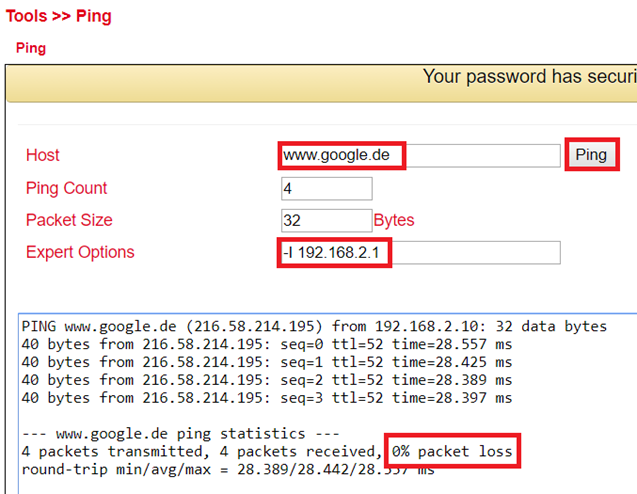Click the 4 packets transmitted summary text
The image size is (637, 494).
click(x=116, y=451)
